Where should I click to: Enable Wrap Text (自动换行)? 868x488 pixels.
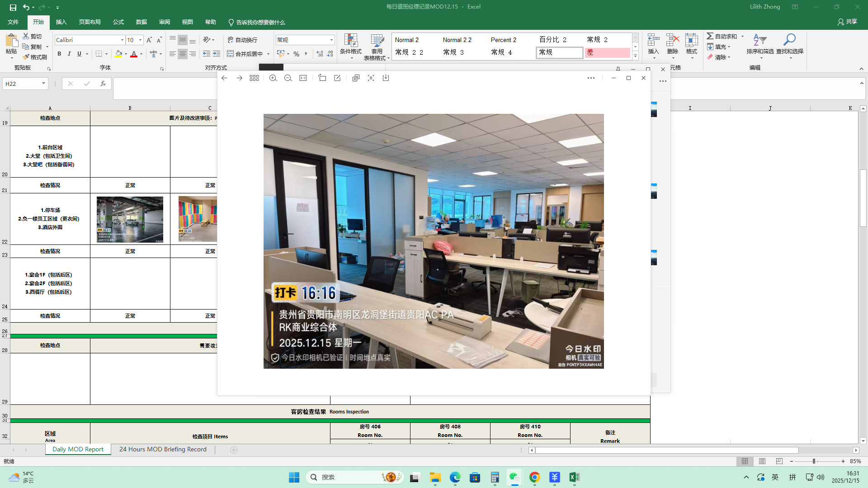click(242, 40)
